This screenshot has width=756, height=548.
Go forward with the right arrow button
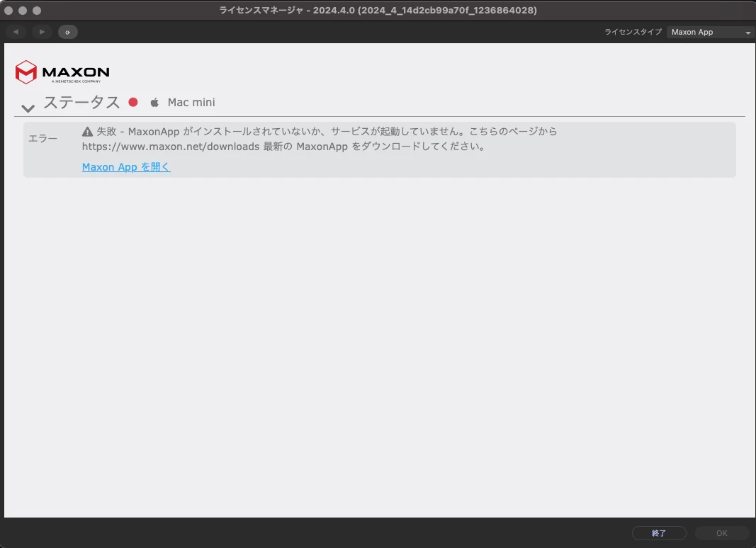click(x=42, y=32)
